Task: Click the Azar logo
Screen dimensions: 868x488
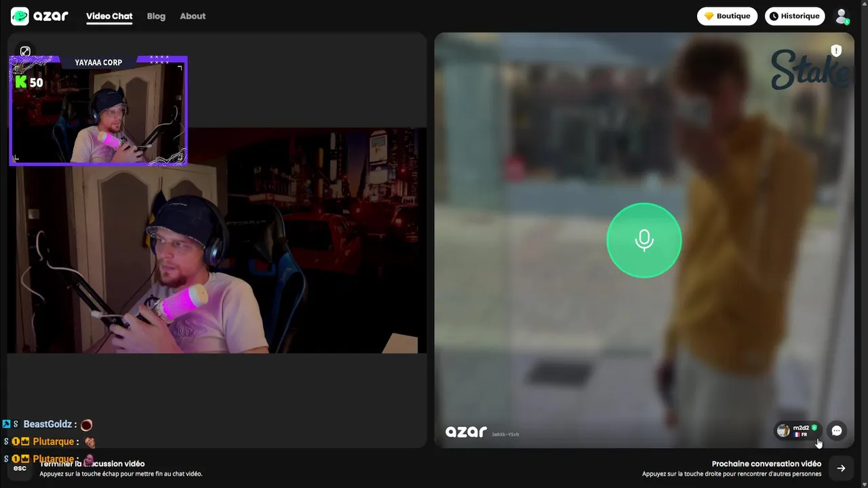Action: coord(40,16)
